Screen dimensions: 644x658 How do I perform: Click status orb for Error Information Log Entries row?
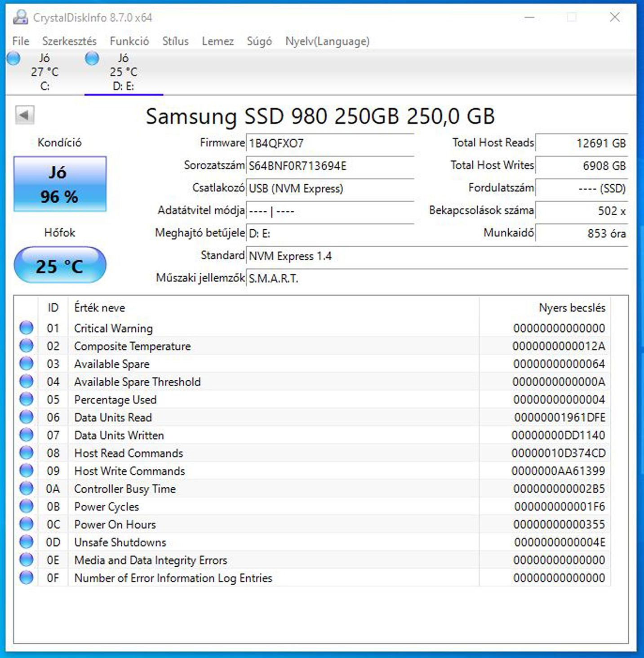click(27, 577)
